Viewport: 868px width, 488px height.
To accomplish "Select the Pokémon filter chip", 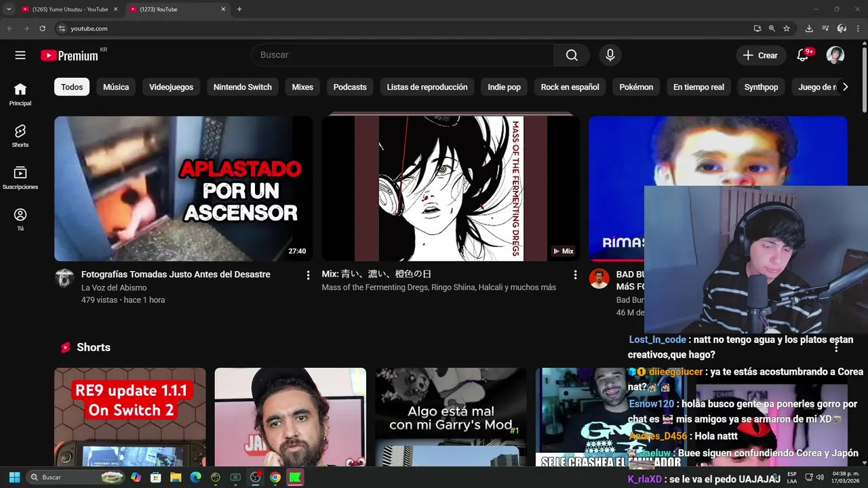I will (x=636, y=87).
